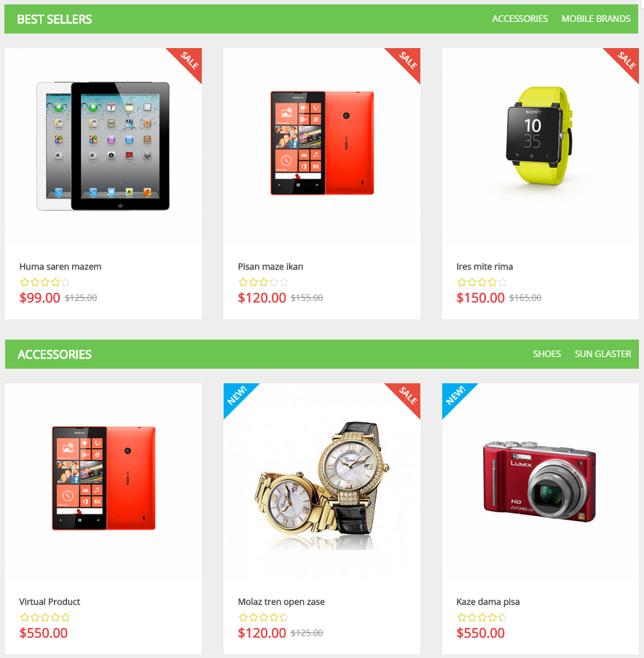This screenshot has height=658, width=644.
Task: Click NEW! ribbon on gold watches card
Action: [x=237, y=396]
